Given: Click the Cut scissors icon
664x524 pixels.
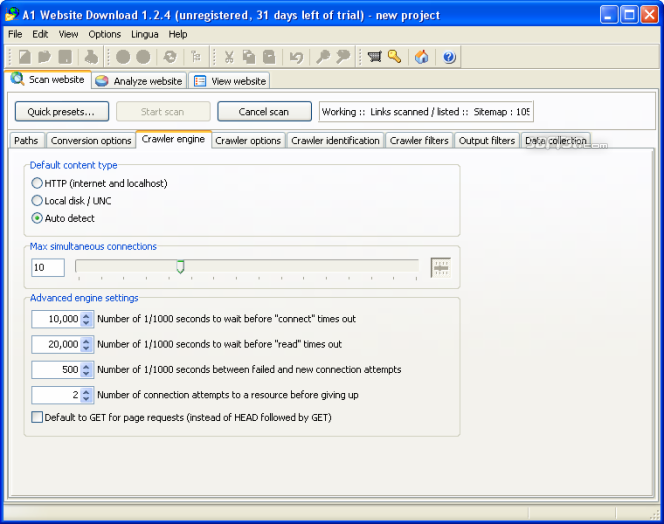Looking at the screenshot, I should coord(229,57).
